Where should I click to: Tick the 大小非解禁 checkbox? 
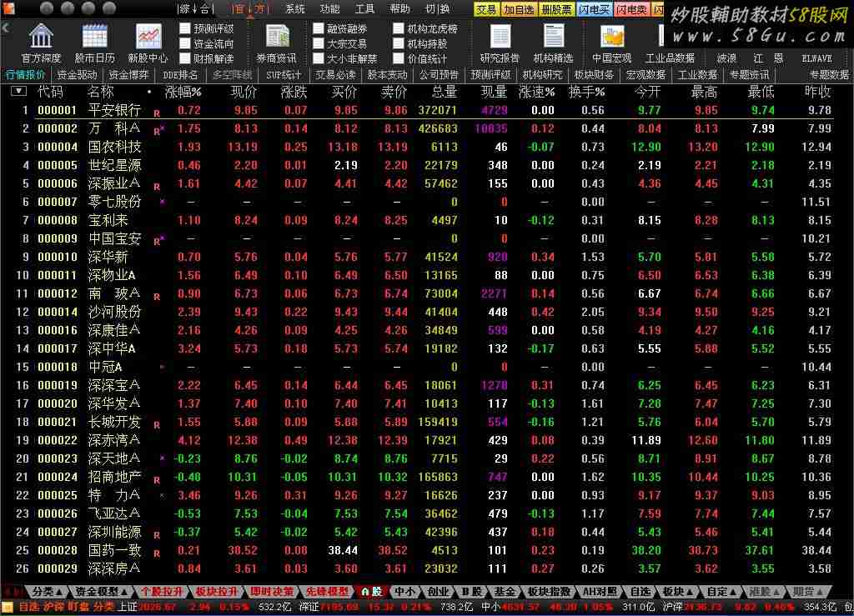click(x=319, y=58)
